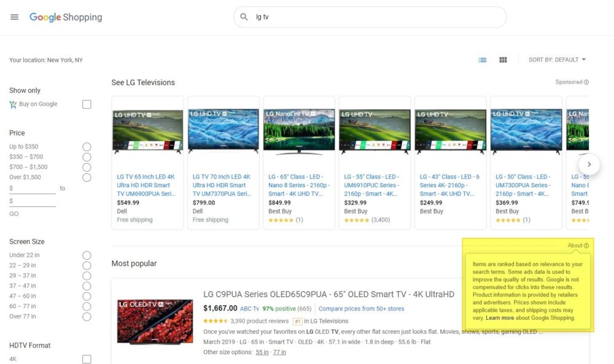The width and height of the screenshot is (614, 364).
Task: Go to the Google Shopping logo
Action: click(x=66, y=17)
